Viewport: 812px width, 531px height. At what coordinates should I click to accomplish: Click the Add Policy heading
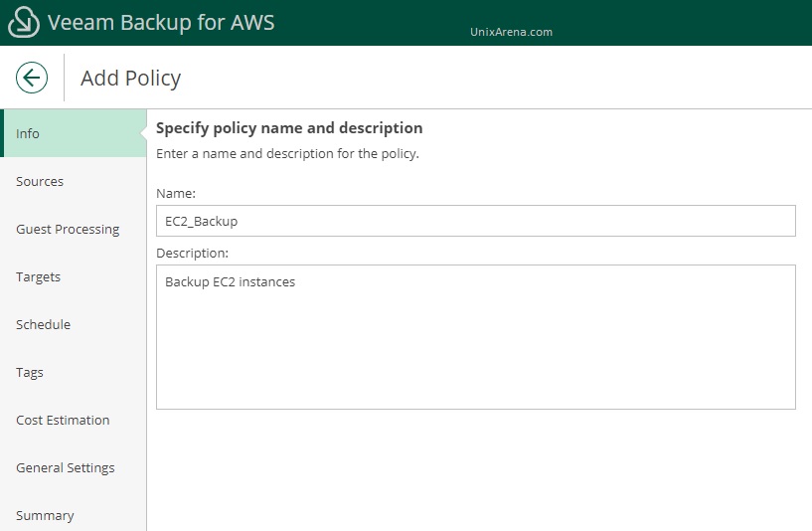click(130, 79)
